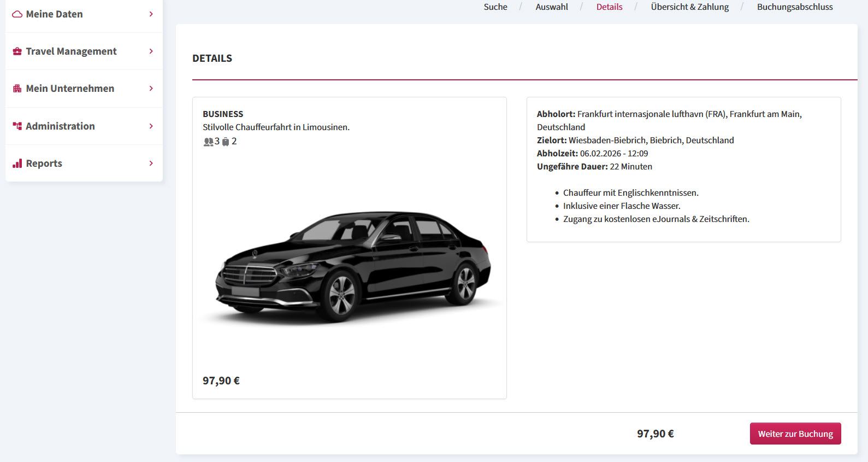This screenshot has width=868, height=462.
Task: Click the luggage count icon under Business
Action: [226, 142]
